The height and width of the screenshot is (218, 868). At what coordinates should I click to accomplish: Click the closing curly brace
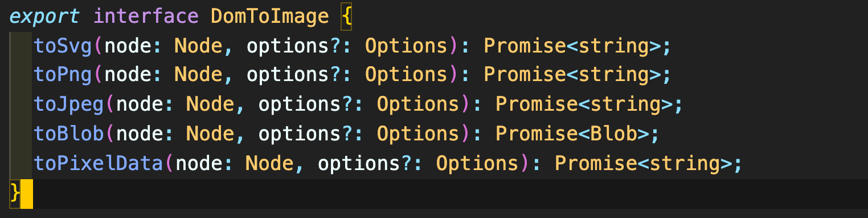(x=15, y=194)
